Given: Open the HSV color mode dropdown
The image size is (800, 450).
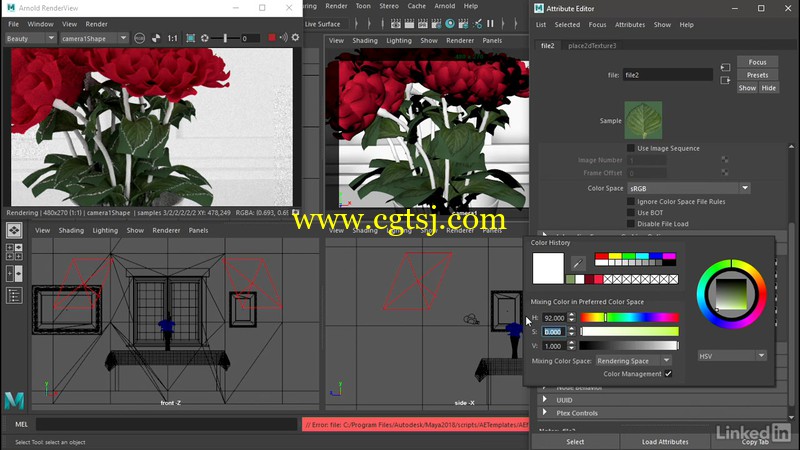Looking at the screenshot, I should [x=732, y=356].
